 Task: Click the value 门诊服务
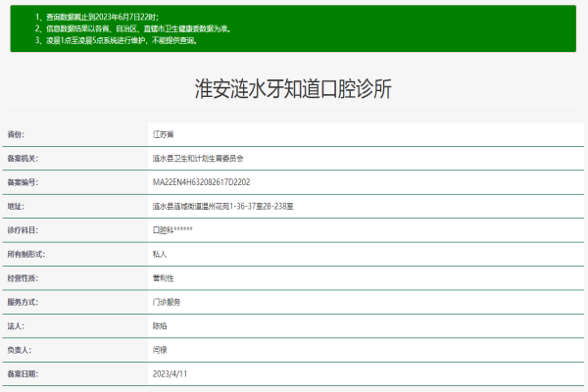[x=167, y=303]
